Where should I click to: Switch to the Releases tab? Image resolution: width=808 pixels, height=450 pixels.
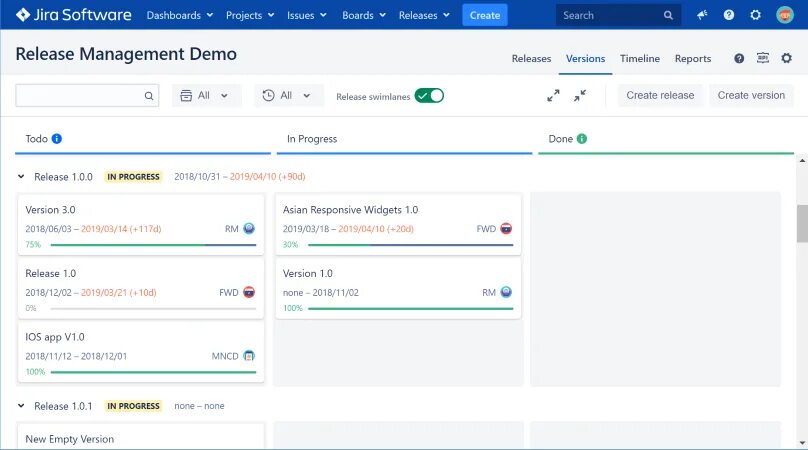pyautogui.click(x=531, y=59)
